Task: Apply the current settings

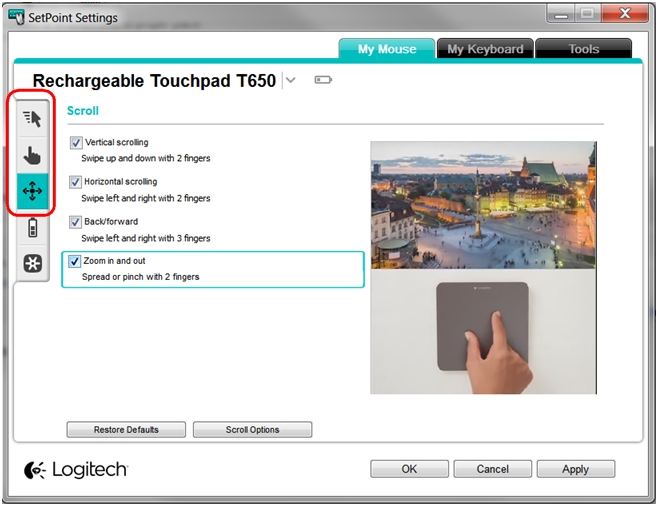Action: [576, 469]
